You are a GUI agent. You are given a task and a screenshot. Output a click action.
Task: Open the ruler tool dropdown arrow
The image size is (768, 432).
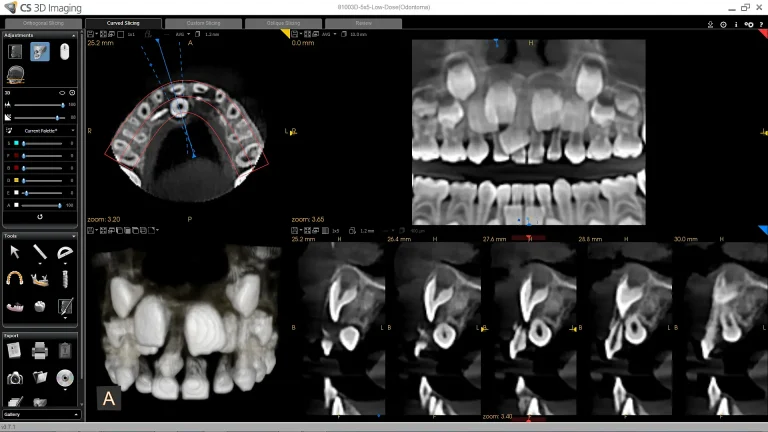[40, 263]
